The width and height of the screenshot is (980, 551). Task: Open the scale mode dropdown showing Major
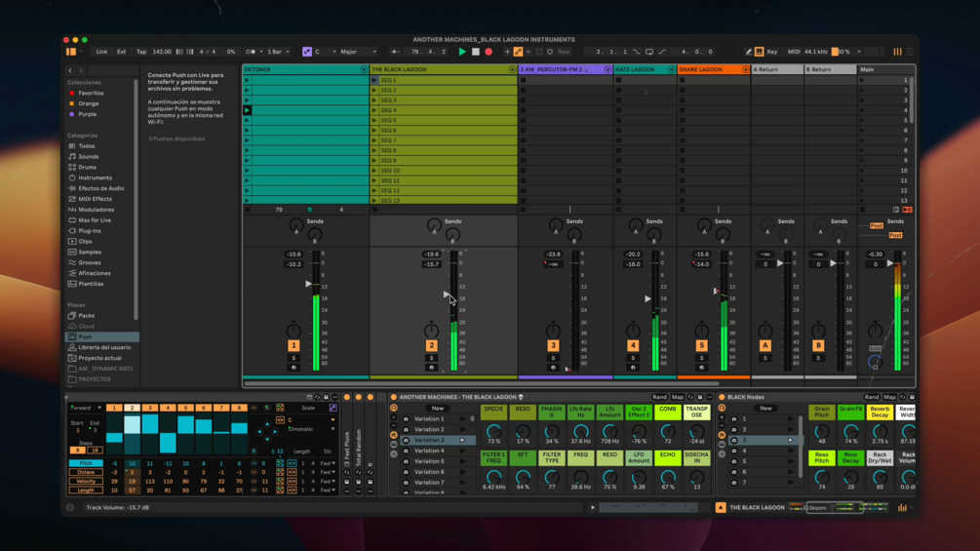click(358, 52)
